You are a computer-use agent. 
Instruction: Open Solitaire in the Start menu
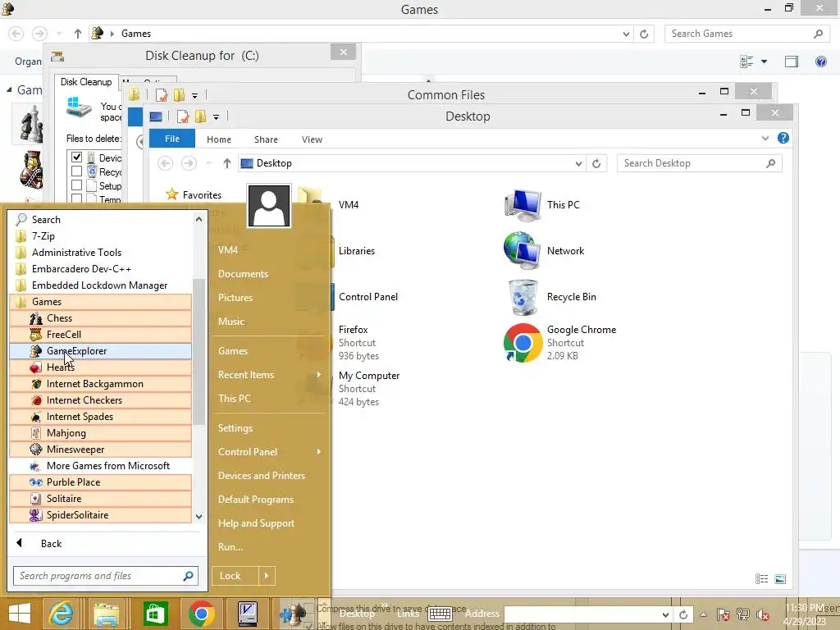coord(100,499)
